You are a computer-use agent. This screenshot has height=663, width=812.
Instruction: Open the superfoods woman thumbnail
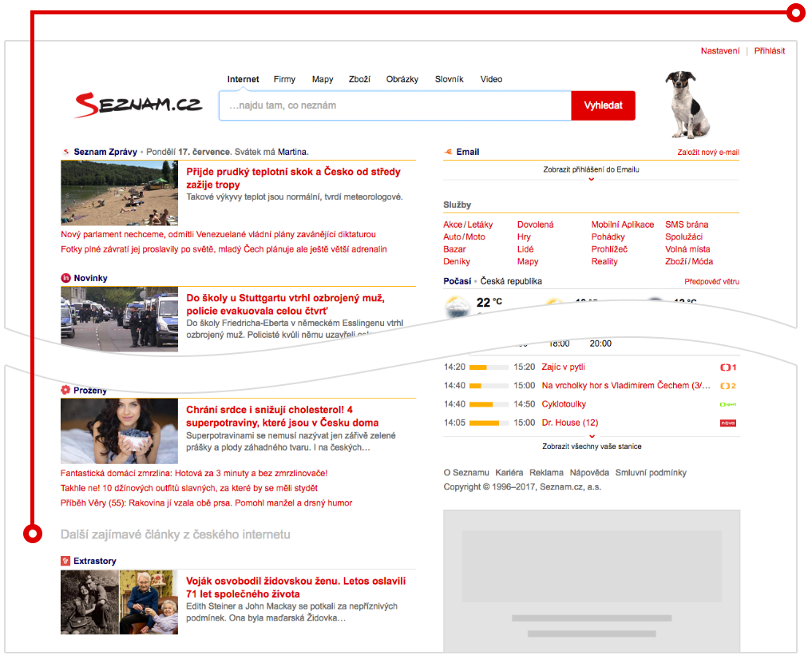pyautogui.click(x=119, y=431)
